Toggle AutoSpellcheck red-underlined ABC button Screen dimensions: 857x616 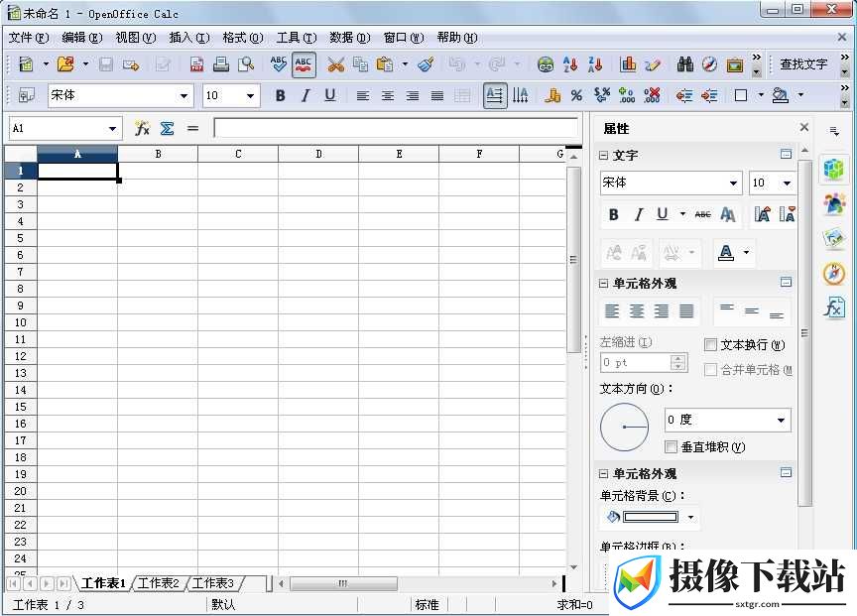point(304,64)
